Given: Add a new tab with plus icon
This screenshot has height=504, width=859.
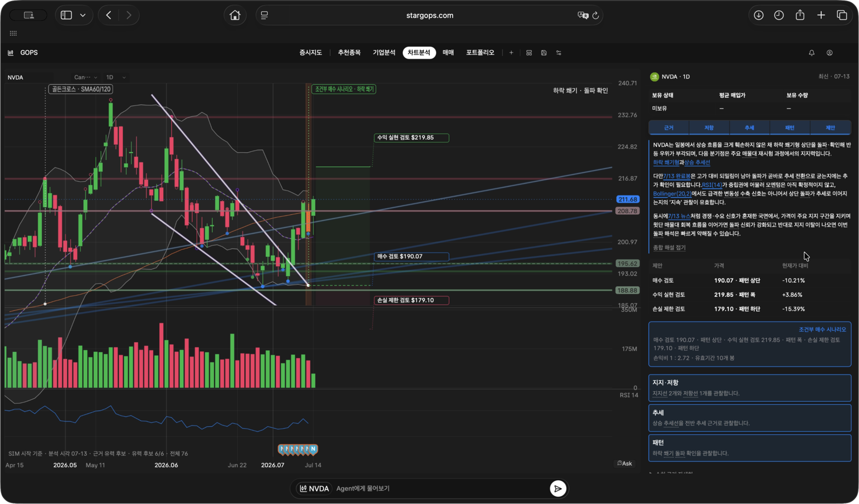Looking at the screenshot, I should click(511, 52).
